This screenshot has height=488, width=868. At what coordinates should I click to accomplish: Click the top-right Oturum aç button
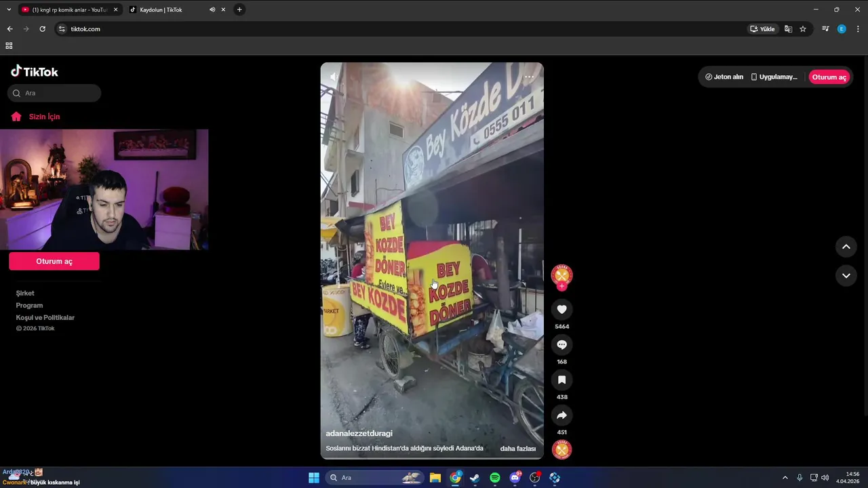click(x=829, y=77)
